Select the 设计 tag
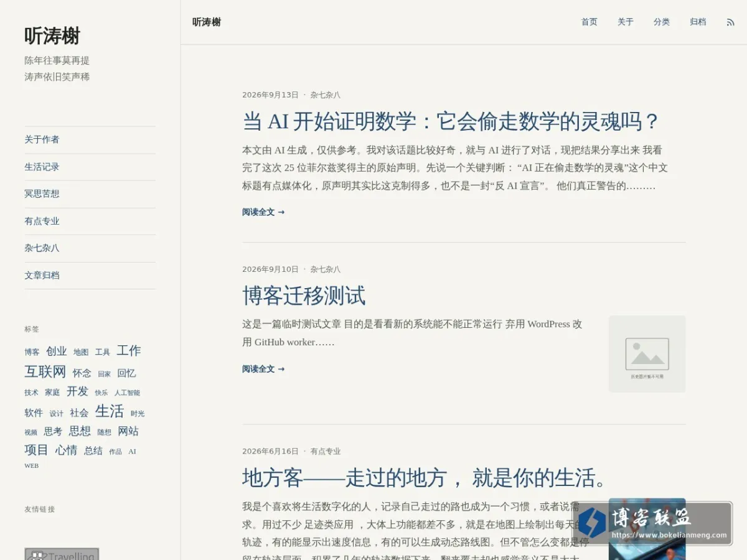The image size is (747, 560). coord(57,414)
